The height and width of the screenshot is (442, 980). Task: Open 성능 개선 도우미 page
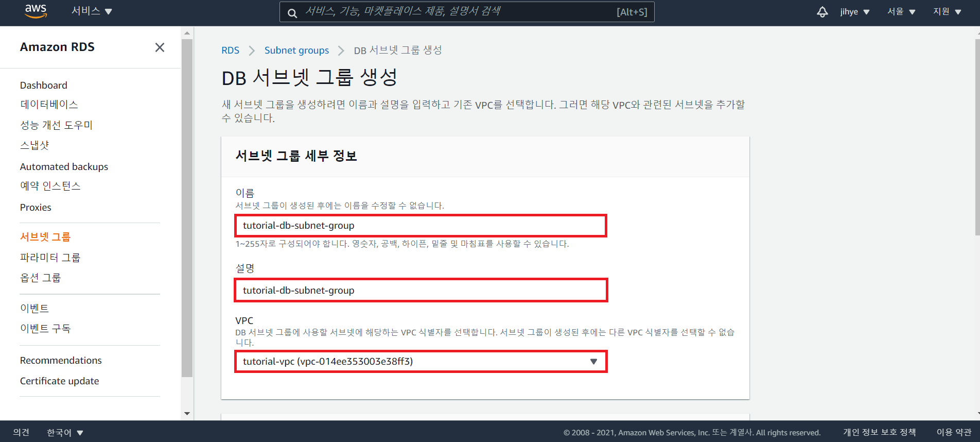[56, 125]
